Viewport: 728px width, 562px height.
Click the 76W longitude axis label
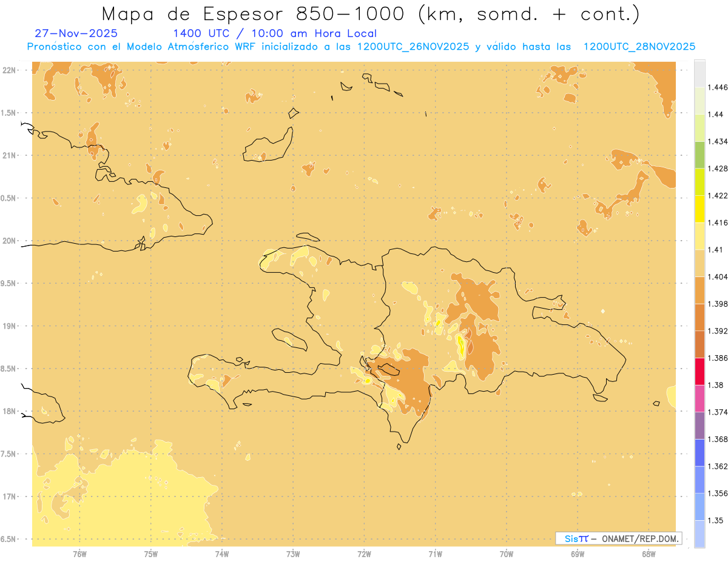(x=79, y=554)
